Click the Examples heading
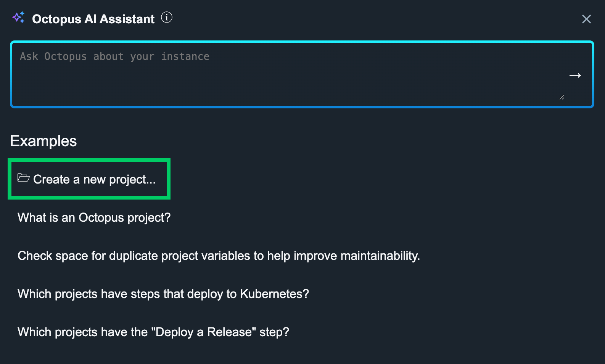 click(43, 141)
